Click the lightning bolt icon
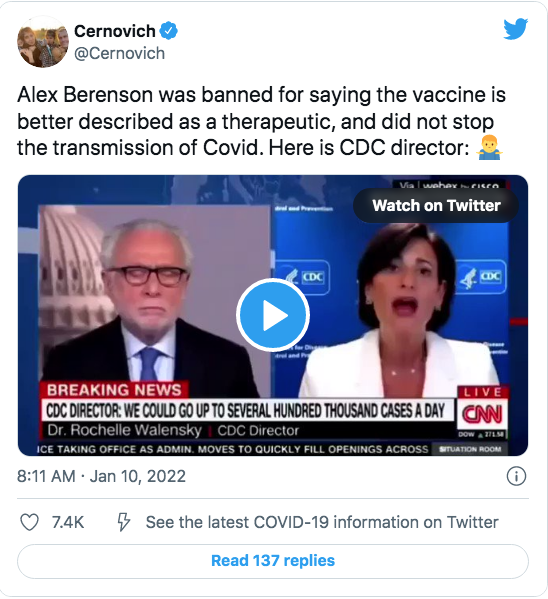Viewport: 548px width, 599px height. (123, 522)
